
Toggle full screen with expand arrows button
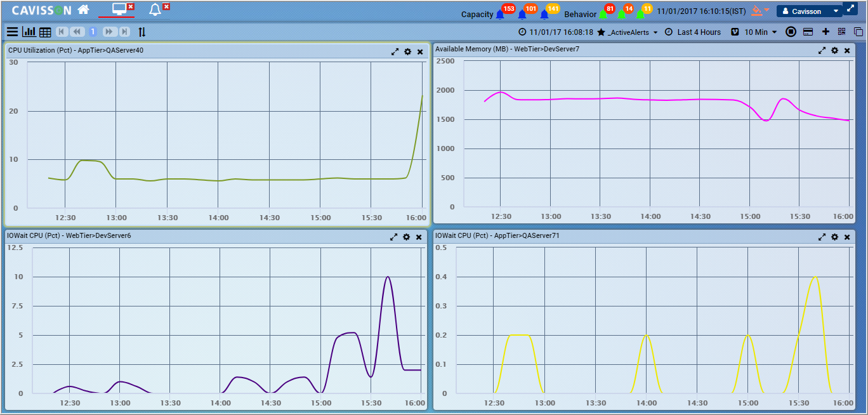point(849,8)
